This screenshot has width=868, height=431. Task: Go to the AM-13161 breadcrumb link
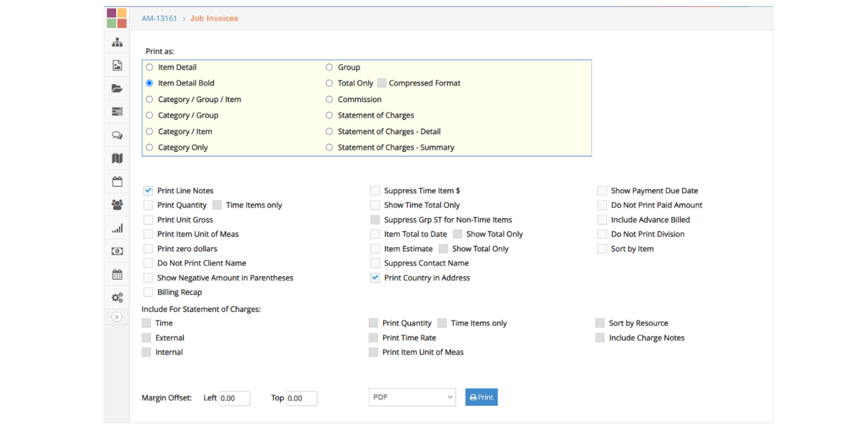tap(159, 18)
